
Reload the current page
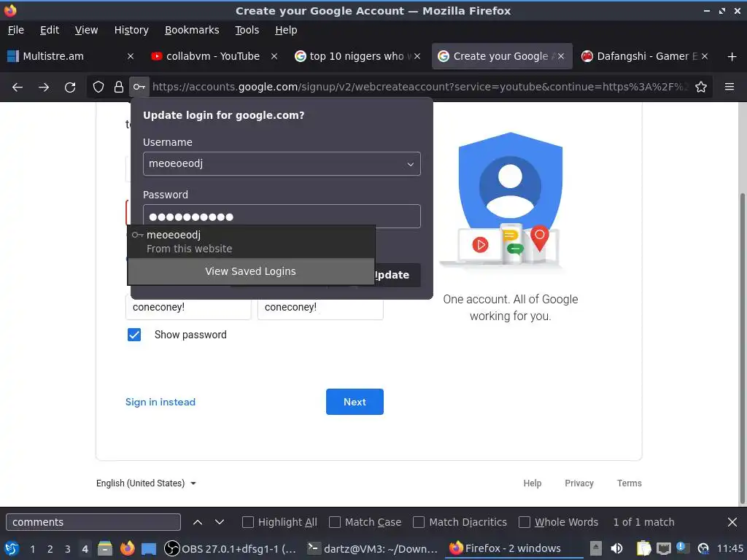click(x=70, y=87)
